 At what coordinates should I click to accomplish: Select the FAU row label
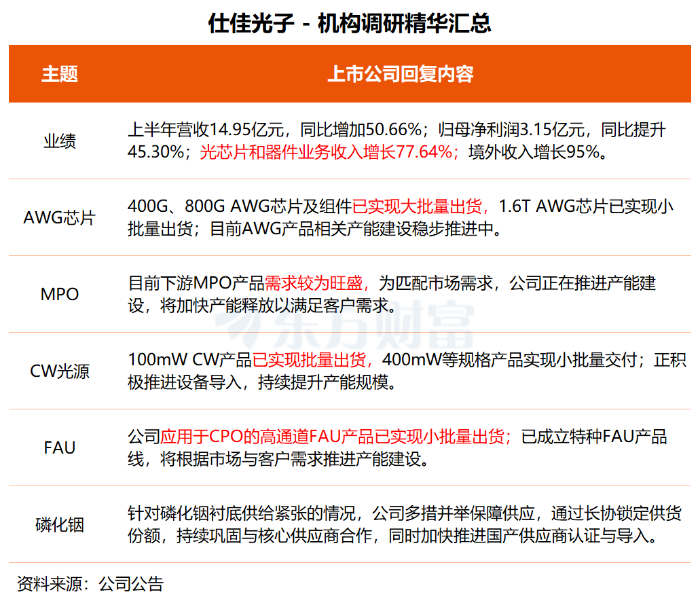60,448
